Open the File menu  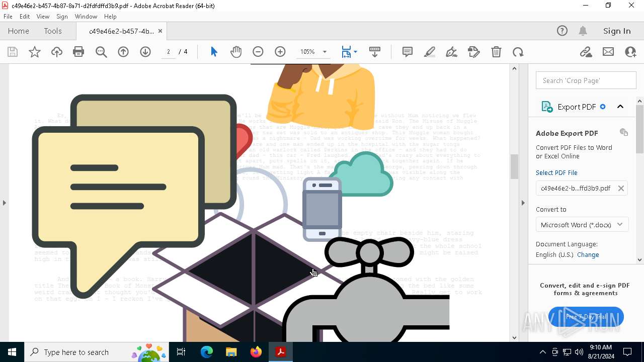tap(8, 17)
